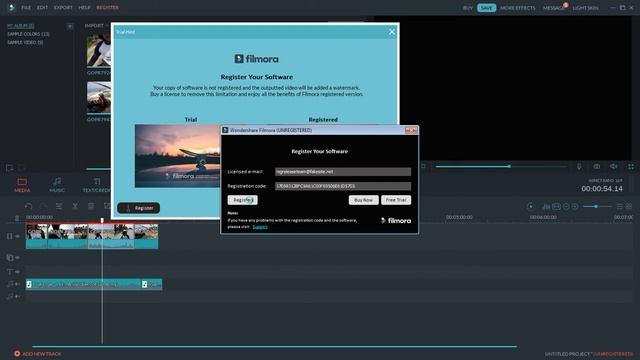640x360 pixels.
Task: Open the Help menu
Action: 84,7
